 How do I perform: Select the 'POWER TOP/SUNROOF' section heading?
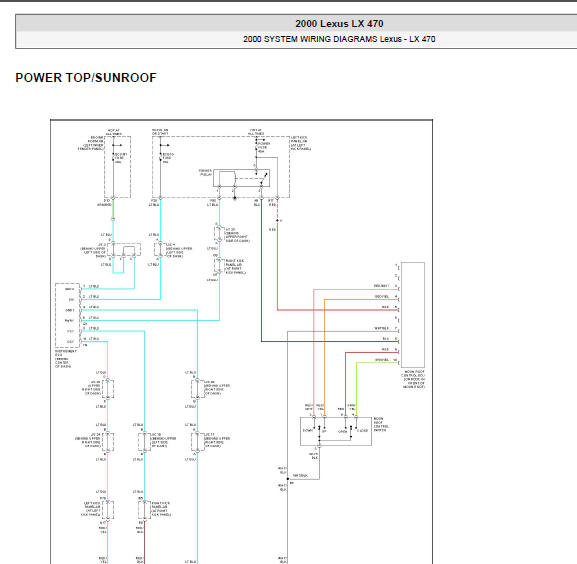pos(86,78)
